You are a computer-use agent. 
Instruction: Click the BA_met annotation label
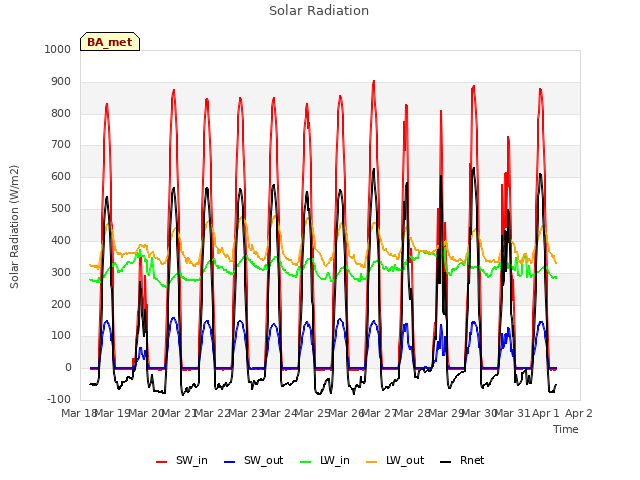tap(110, 42)
